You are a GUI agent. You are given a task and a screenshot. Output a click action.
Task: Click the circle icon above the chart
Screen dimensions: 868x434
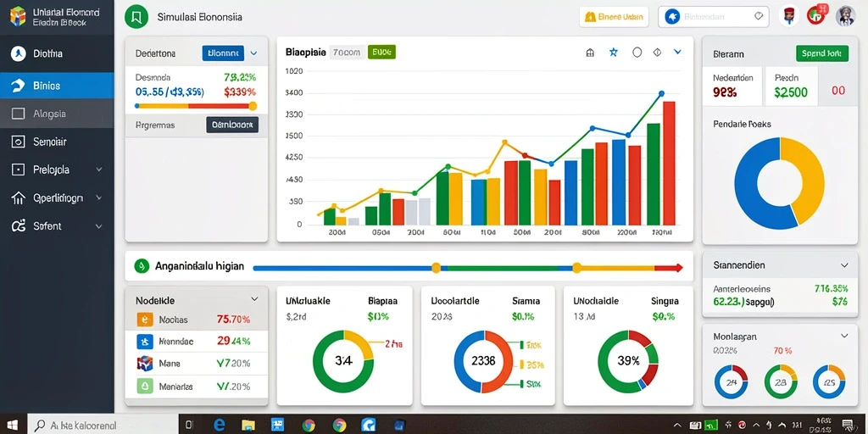pos(637,53)
